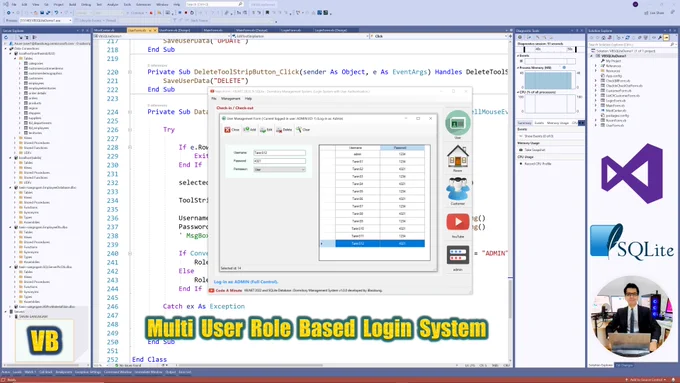
Task: Click Clear in User Management toolbar
Action: (303, 130)
